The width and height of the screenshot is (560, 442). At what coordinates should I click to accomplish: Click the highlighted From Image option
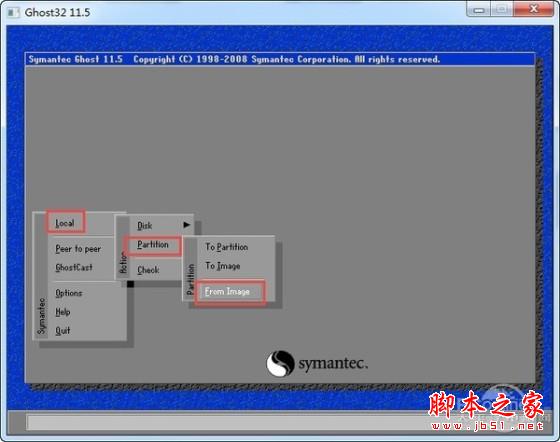[x=227, y=292]
